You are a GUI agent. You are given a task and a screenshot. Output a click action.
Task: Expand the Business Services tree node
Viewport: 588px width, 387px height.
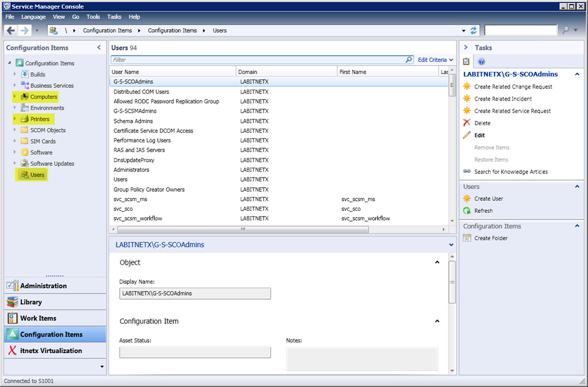(x=15, y=86)
